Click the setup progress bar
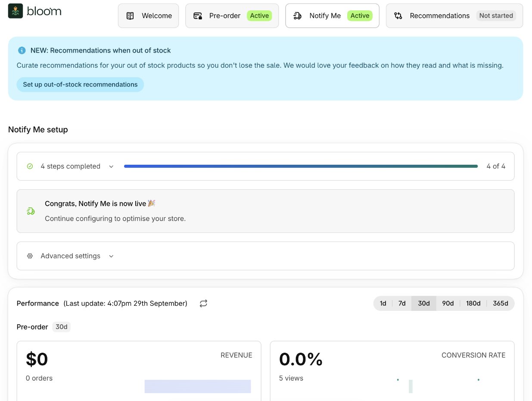Screen dimensions: 532x401 301,166
